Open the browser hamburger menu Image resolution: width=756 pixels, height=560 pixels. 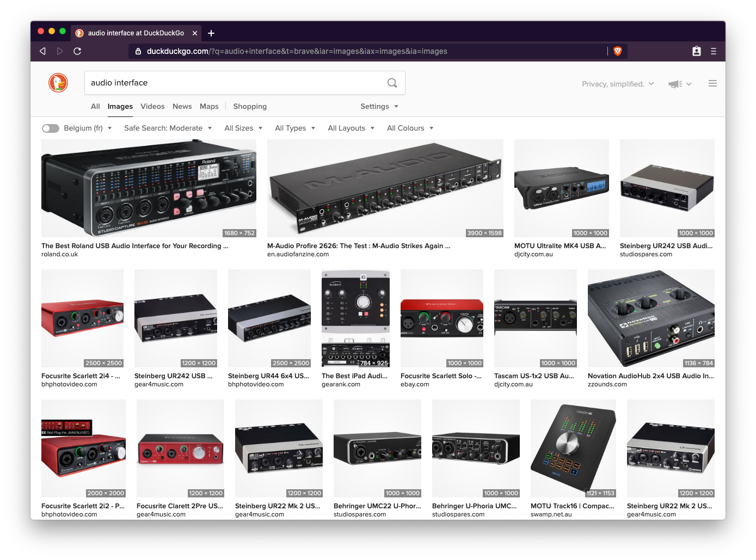(x=714, y=51)
